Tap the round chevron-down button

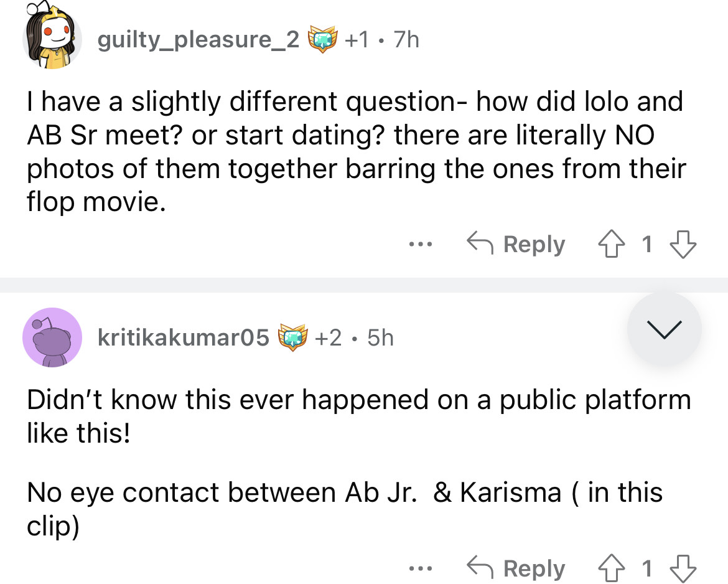click(x=665, y=329)
